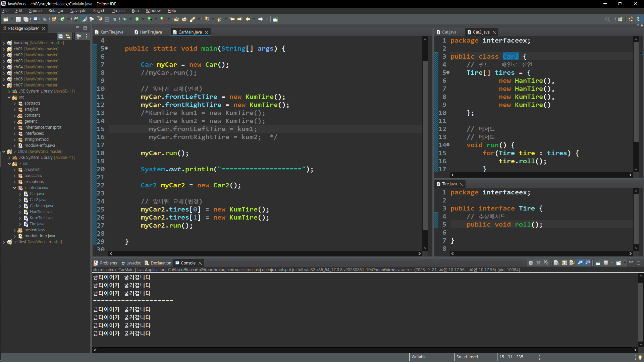The image size is (644, 362).
Task: Click Collapse All in Package Explorer
Action: [x=60, y=36]
